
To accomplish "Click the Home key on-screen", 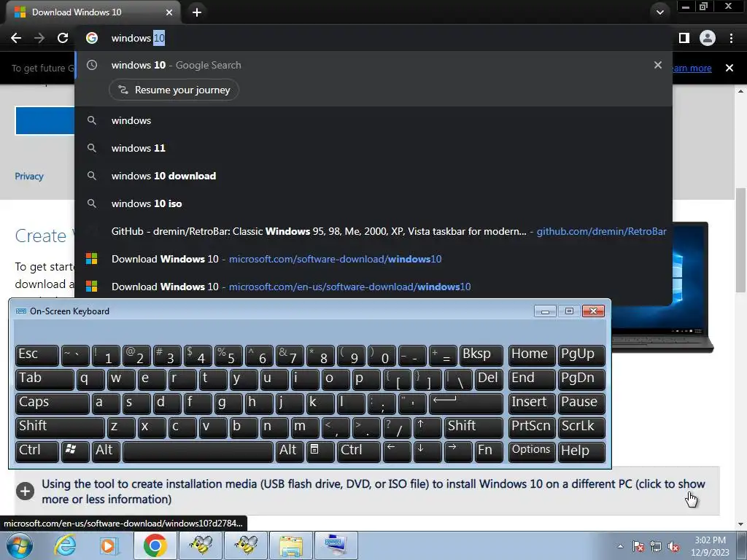I will tap(531, 355).
